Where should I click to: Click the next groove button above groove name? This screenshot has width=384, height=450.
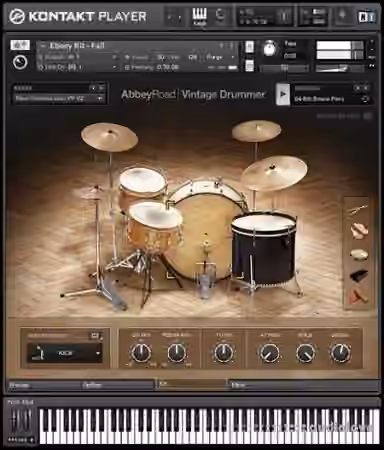(366, 88)
